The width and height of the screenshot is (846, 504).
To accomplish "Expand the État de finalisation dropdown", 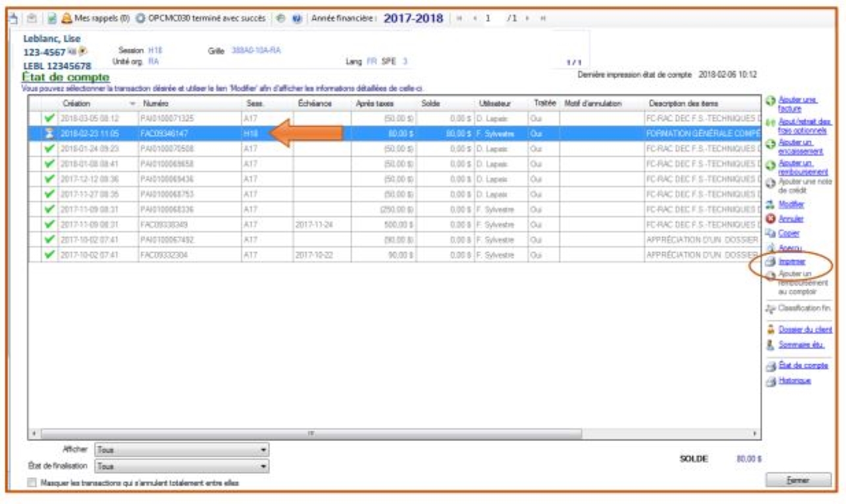I will point(264,465).
